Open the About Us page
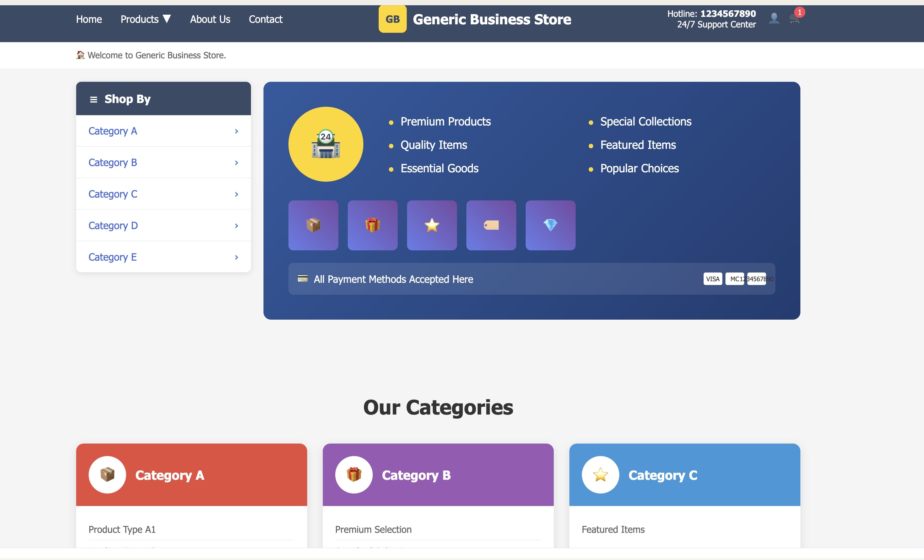924x560 pixels. [210, 19]
